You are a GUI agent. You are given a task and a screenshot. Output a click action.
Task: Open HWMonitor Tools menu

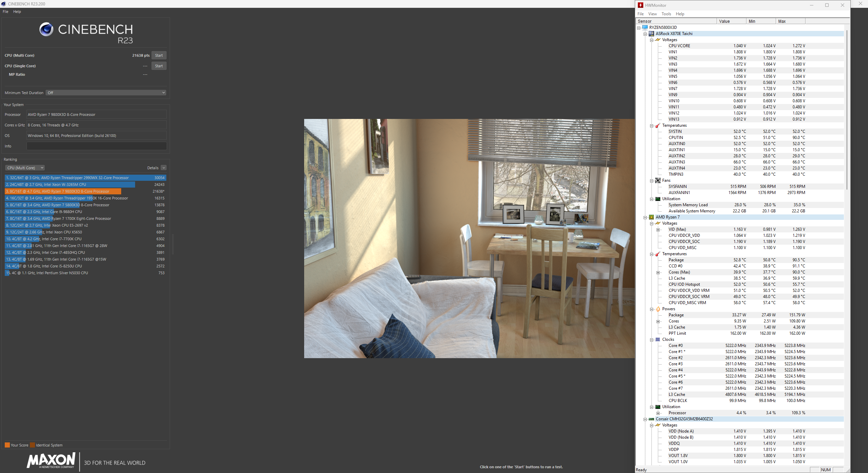[x=666, y=14]
